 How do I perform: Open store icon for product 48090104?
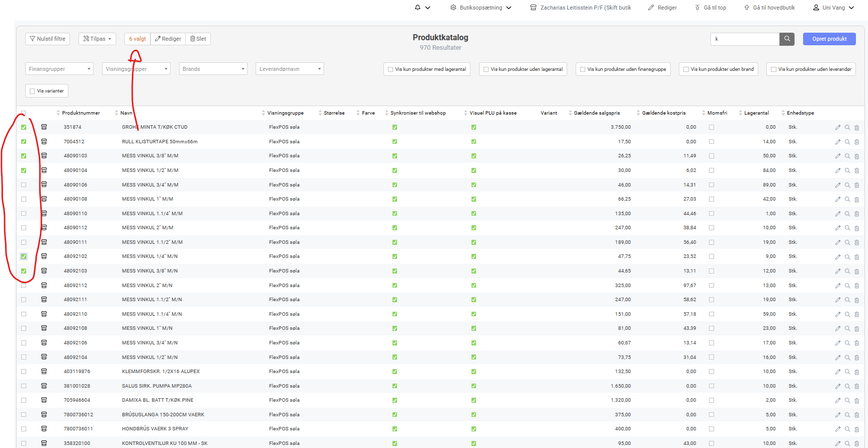click(x=44, y=170)
